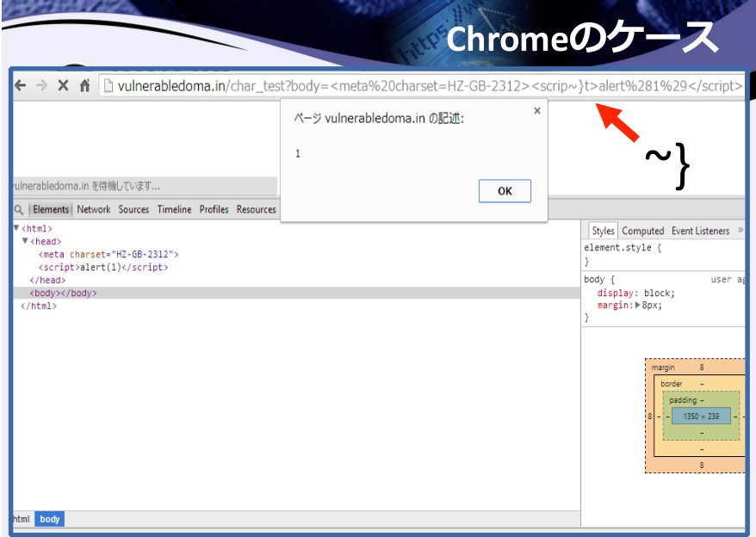Show more style tabs chevron
The height and width of the screenshot is (537, 756).
click(x=741, y=231)
